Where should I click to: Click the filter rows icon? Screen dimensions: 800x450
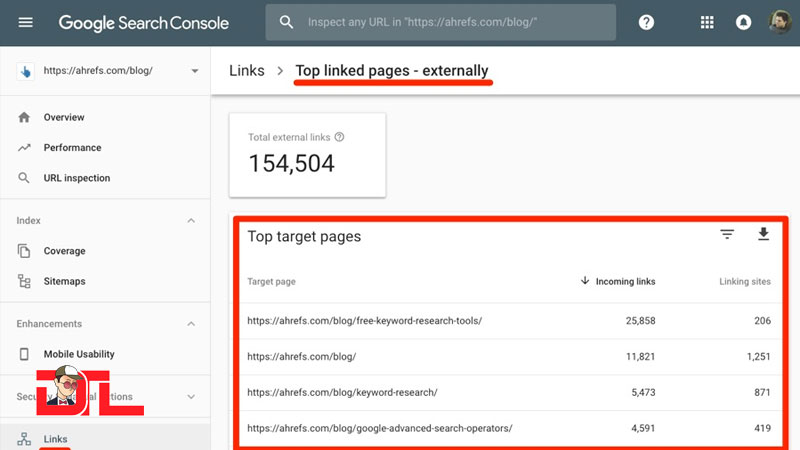(x=727, y=235)
